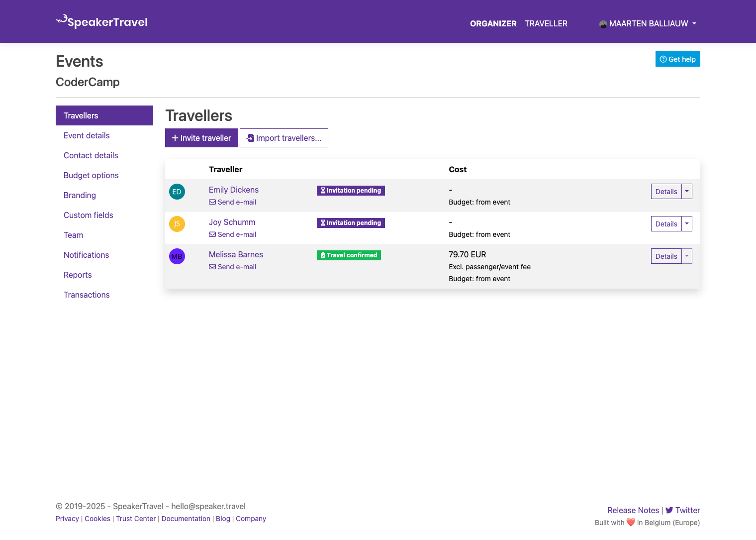Expand Details dropdown arrow for Emily Dickens
This screenshot has height=540, width=756.
687,192
